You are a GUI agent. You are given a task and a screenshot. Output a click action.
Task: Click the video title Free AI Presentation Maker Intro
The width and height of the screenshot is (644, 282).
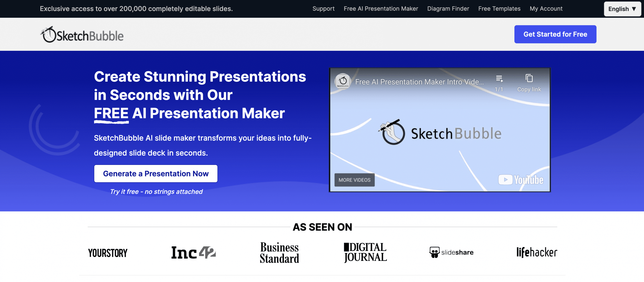pyautogui.click(x=419, y=82)
